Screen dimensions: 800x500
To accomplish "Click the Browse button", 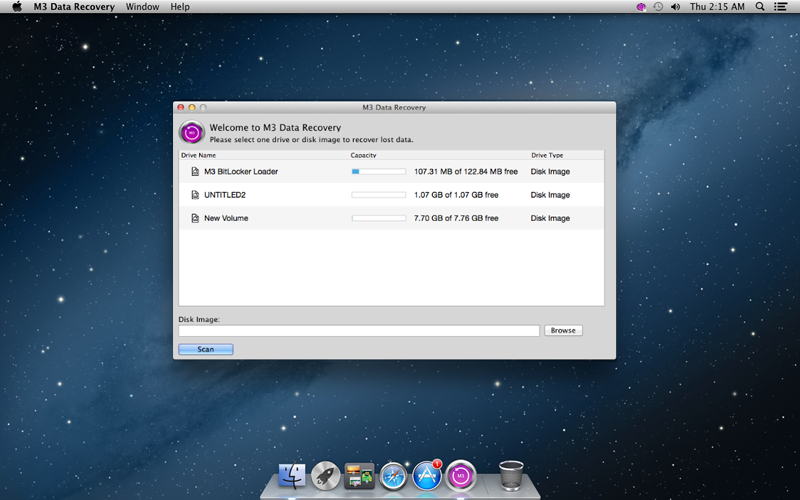I will [x=563, y=331].
